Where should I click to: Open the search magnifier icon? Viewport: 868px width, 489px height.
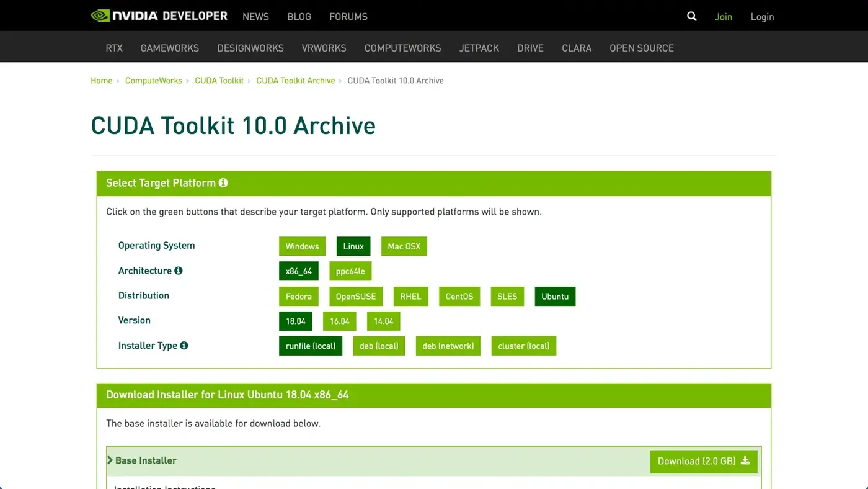692,17
